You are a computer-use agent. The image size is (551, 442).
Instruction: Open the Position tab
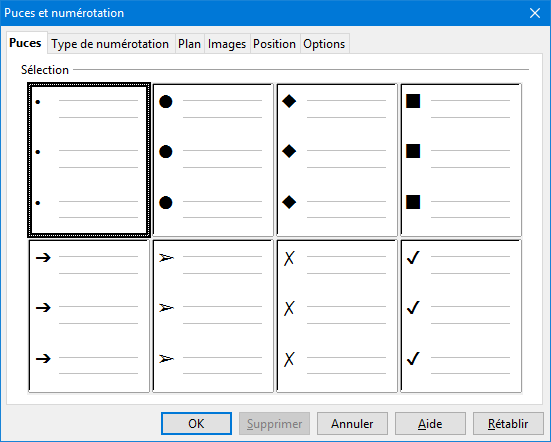(x=274, y=44)
